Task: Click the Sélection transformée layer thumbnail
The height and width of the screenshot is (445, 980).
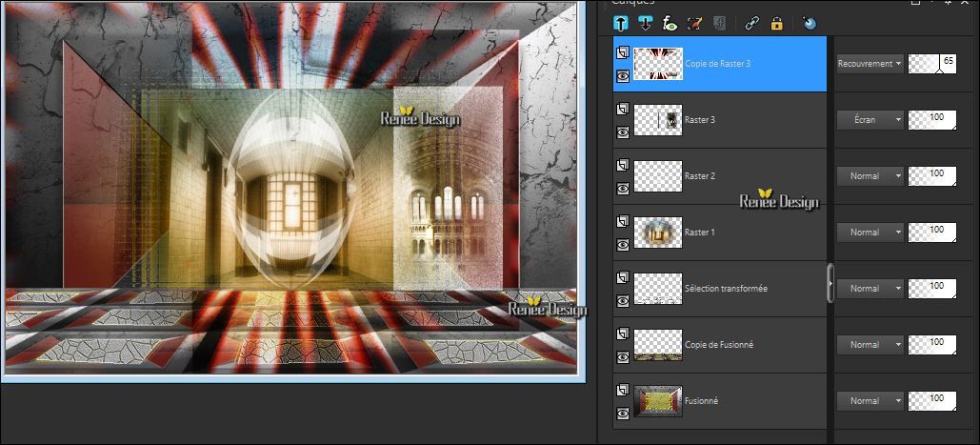Action: (658, 289)
